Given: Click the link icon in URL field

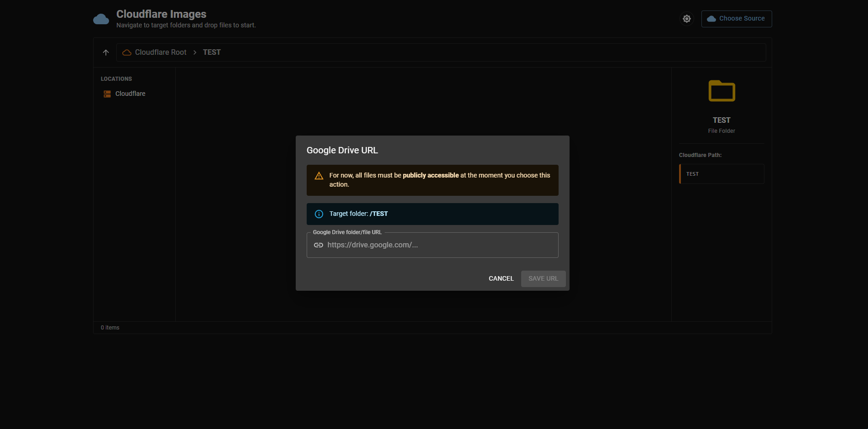Looking at the screenshot, I should tap(319, 245).
